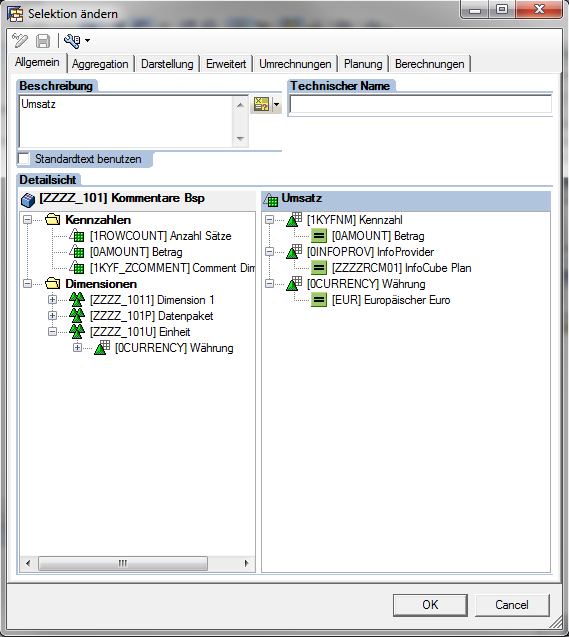Click the text variable icon beside description
The width and height of the screenshot is (569, 637).
261,104
